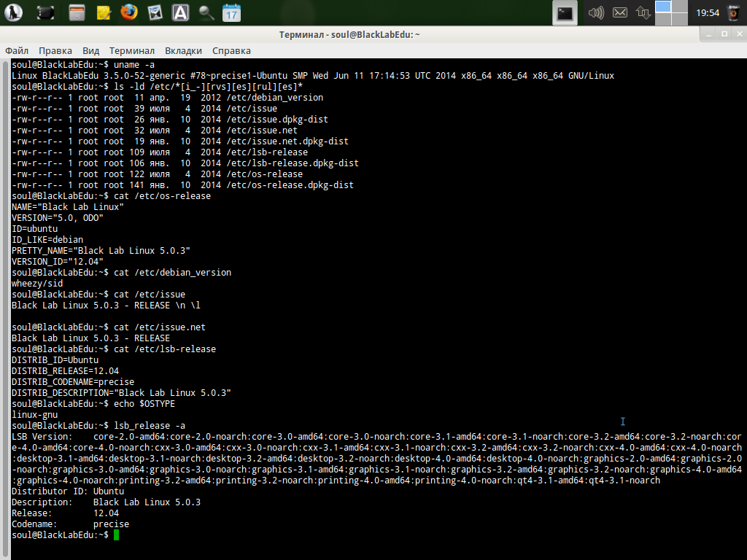Image resolution: width=747 pixels, height=560 pixels.
Task: Click the '/etc/issue.dpkg-dist' file listing
Action: point(277,120)
